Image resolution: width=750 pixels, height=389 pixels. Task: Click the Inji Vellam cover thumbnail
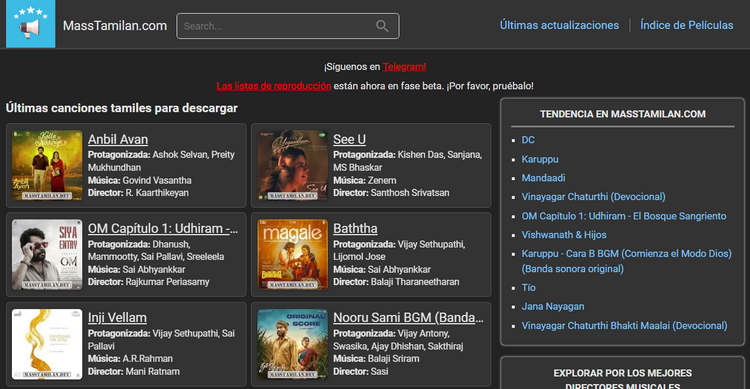(x=47, y=344)
